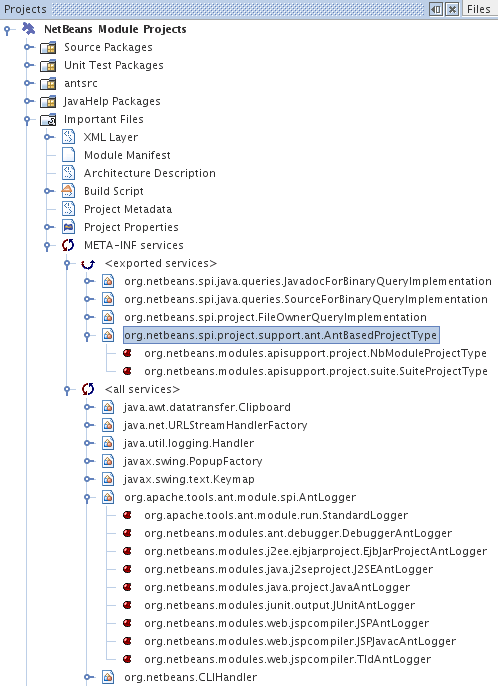Click the Project Metadata file icon
Image resolution: width=498 pixels, height=686 pixels.
coord(68,209)
